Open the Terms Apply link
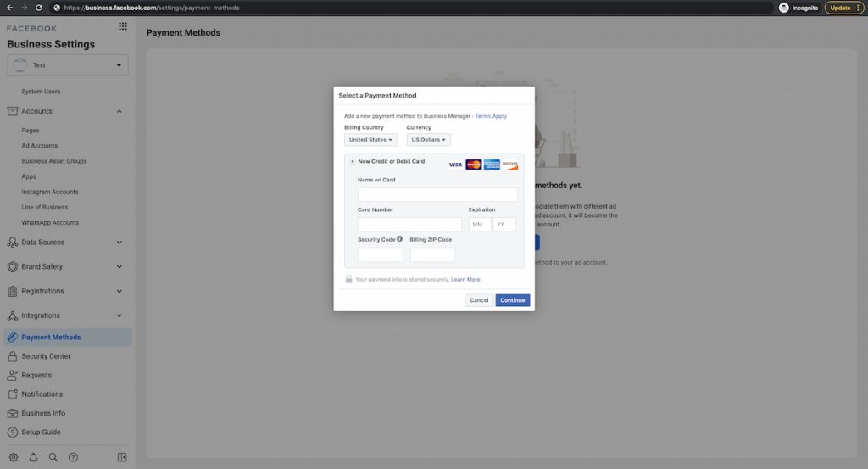 (491, 116)
